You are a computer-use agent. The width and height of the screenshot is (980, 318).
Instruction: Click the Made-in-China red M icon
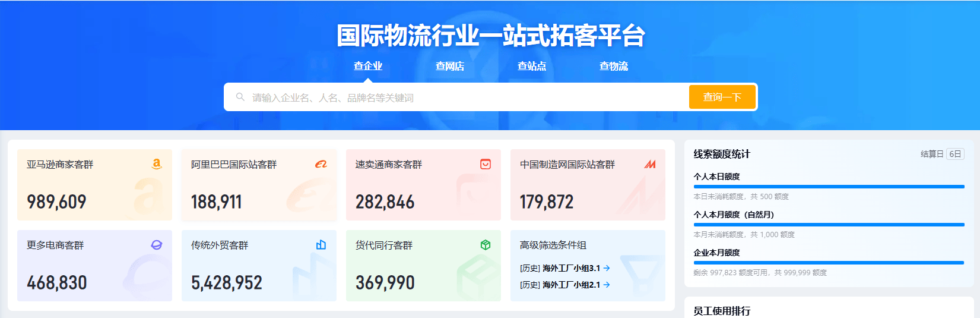(x=650, y=164)
